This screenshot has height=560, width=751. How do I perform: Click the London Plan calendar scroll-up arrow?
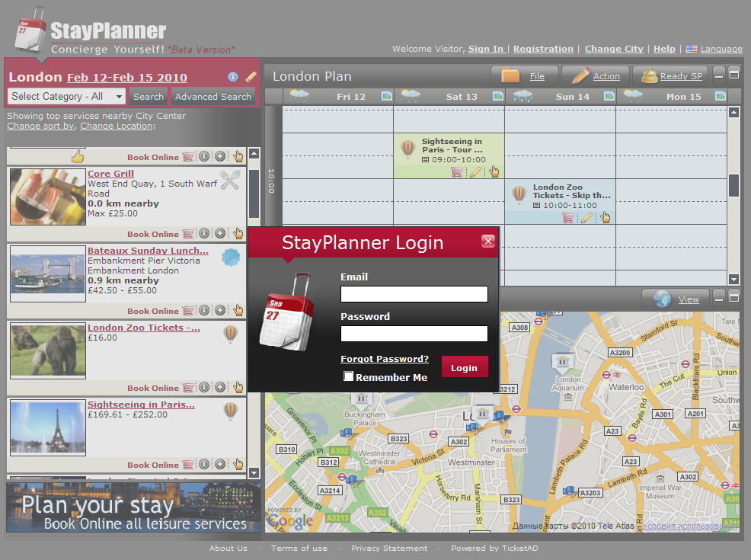[x=733, y=113]
